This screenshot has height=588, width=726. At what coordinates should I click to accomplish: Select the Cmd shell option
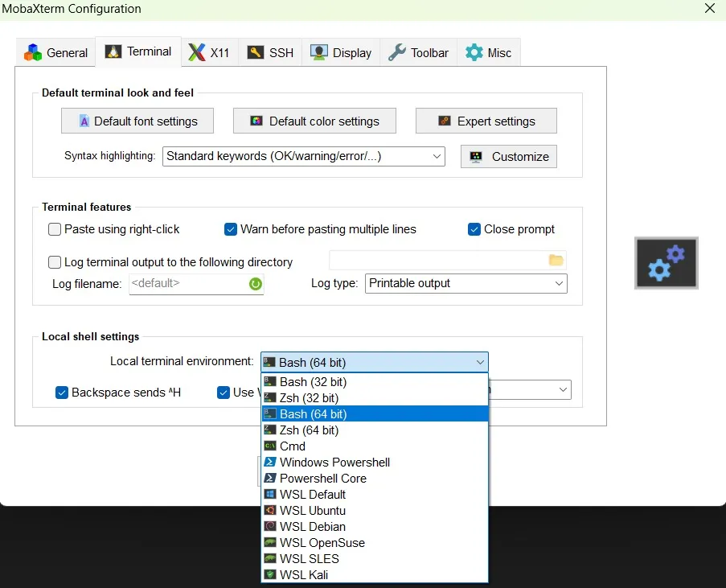[x=291, y=446]
